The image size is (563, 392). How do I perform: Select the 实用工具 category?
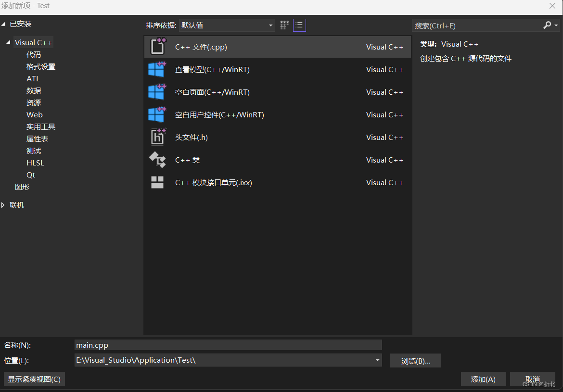click(x=41, y=126)
